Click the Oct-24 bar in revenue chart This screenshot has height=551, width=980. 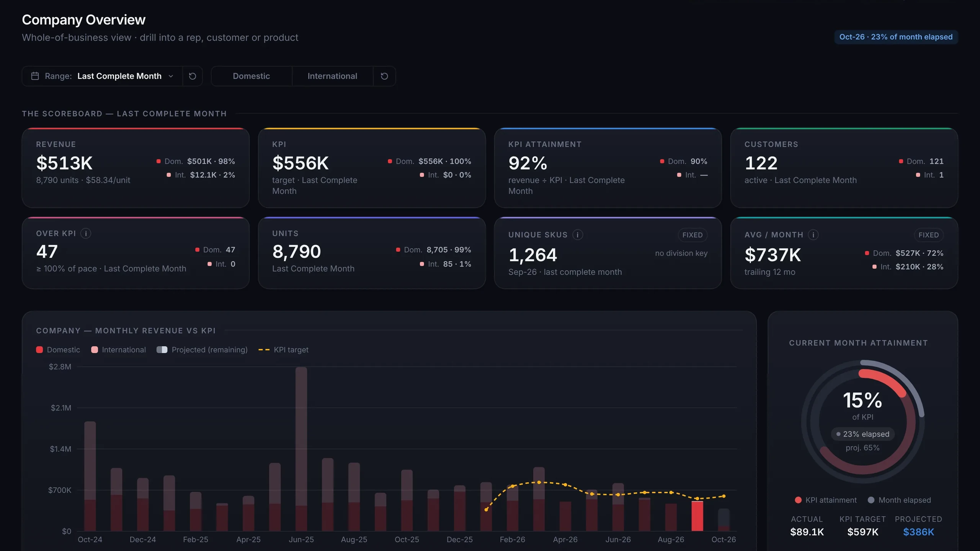(x=90, y=476)
